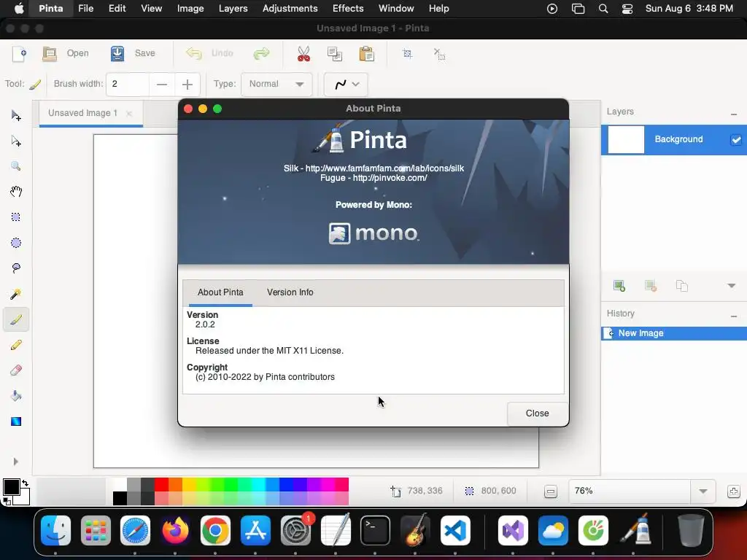This screenshot has height=560, width=747.
Task: Select the Zoom magnifier tool
Action: pyautogui.click(x=16, y=166)
